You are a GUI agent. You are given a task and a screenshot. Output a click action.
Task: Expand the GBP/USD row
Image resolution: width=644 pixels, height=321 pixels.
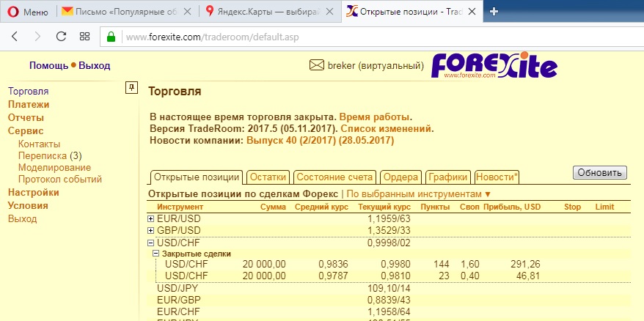(x=151, y=231)
